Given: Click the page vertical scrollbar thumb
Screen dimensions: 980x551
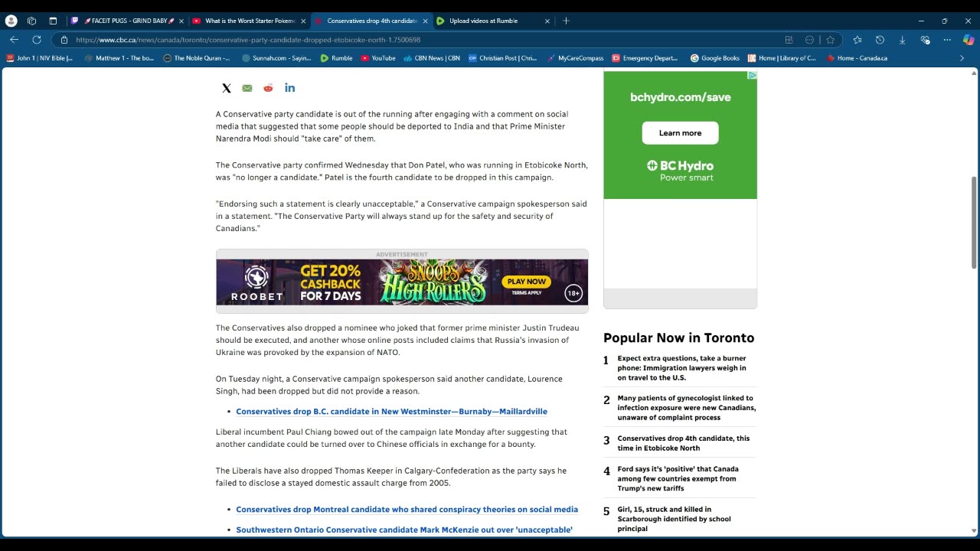Looking at the screenshot, I should click(x=974, y=222).
